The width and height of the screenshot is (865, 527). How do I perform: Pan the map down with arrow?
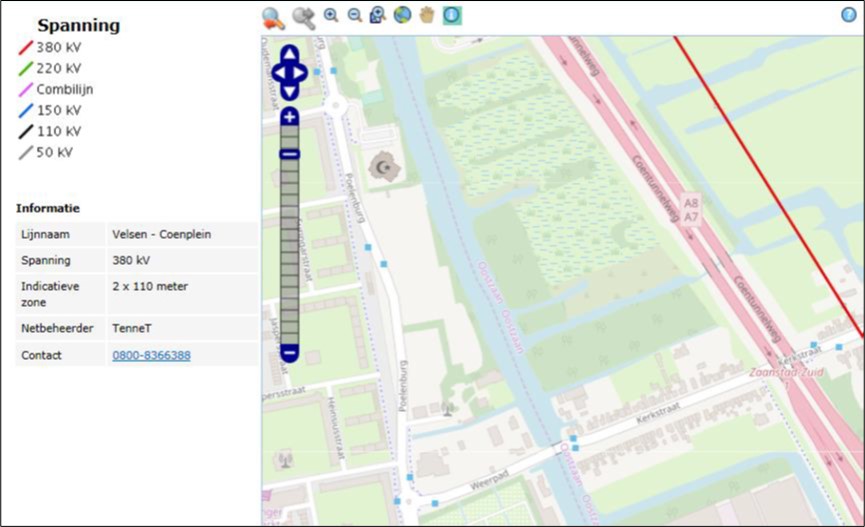289,92
